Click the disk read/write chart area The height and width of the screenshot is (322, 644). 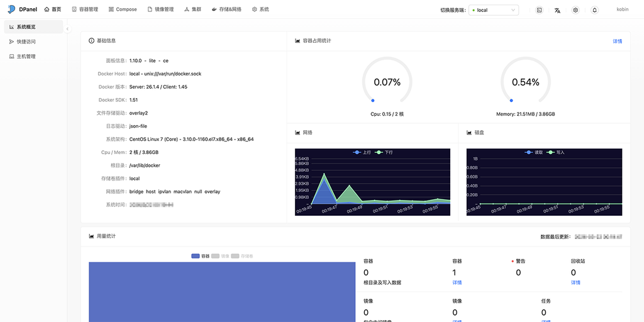(544, 182)
